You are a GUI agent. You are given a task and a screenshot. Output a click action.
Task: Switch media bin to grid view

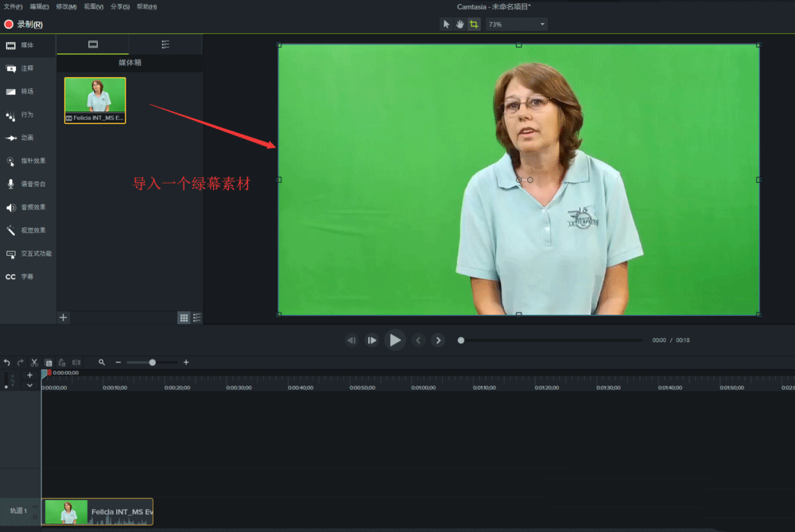click(x=183, y=317)
